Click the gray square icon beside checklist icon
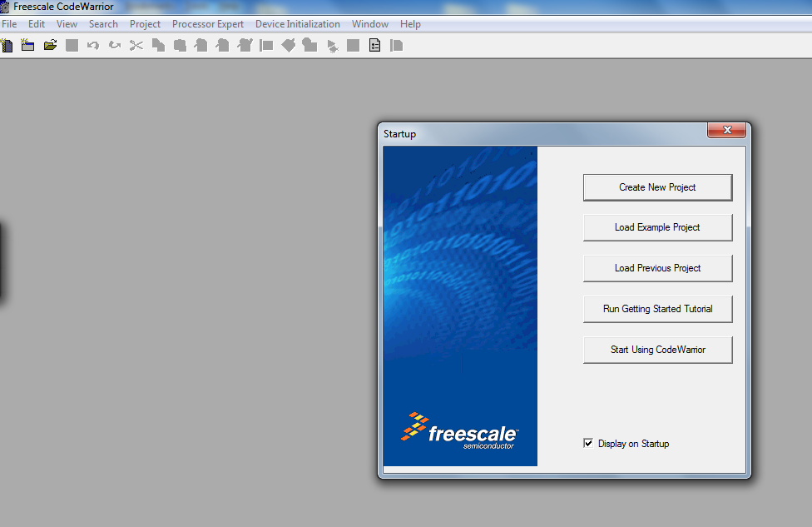Screen dimensions: 812x527 (x=354, y=46)
